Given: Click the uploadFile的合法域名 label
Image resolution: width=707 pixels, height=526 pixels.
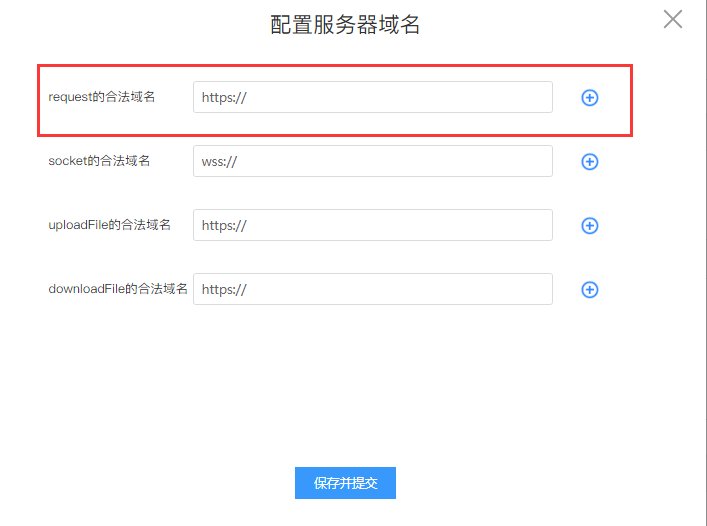Looking at the screenshot, I should point(109,225).
